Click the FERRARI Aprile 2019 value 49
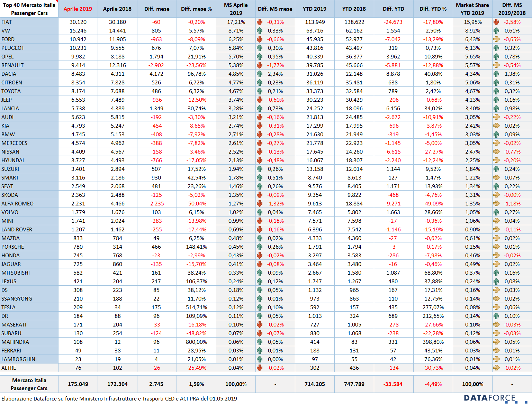532x405 pixels. (x=78, y=350)
